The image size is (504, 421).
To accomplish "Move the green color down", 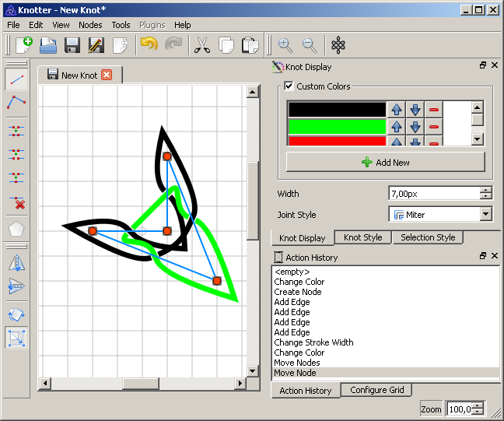I will pyautogui.click(x=415, y=127).
